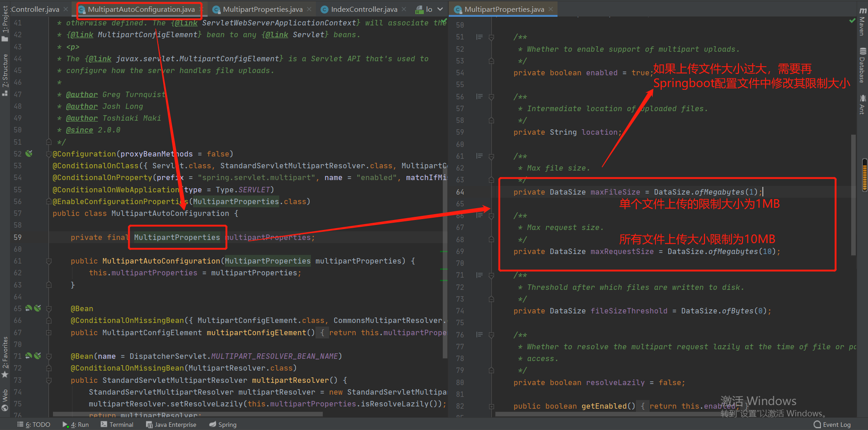868x430 pixels.
Task: Click the green inspection checkmark indicator
Action: [x=852, y=21]
